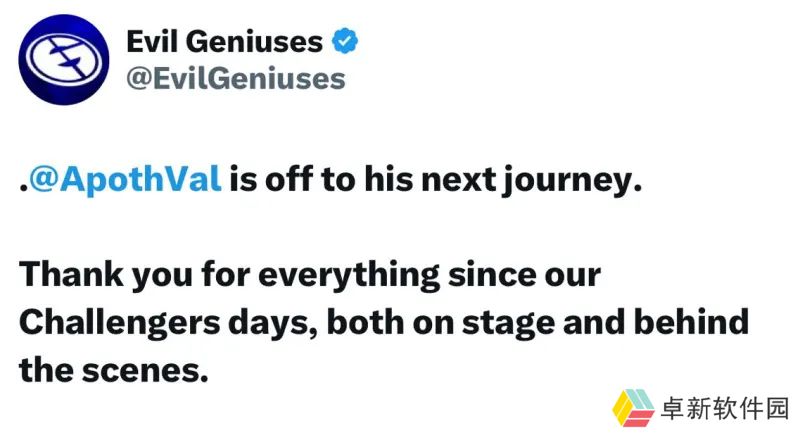
Task: Click the word 'next' in first sentence
Action: coord(459,181)
